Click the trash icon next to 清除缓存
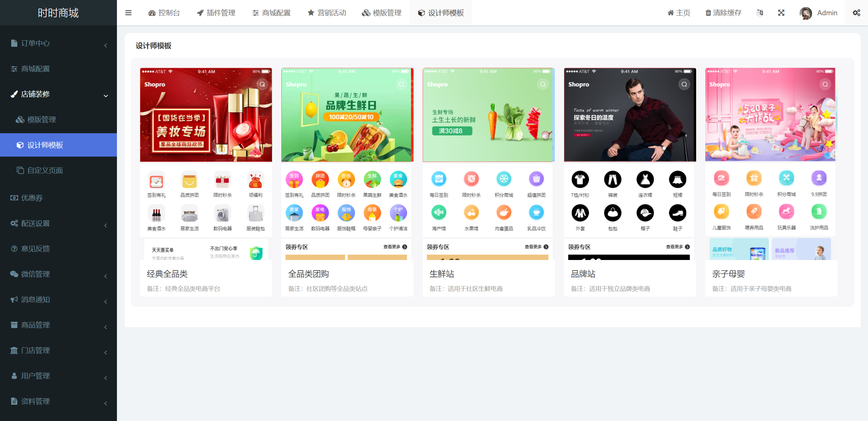 pyautogui.click(x=708, y=13)
